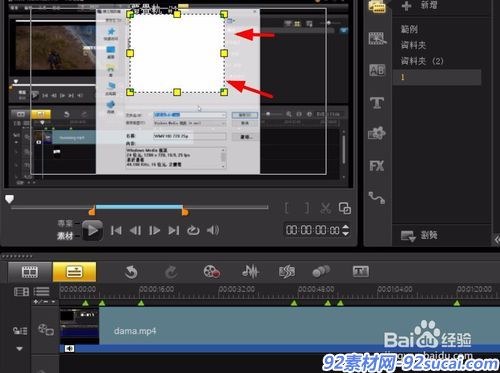Expand the track options down arrow
500x373 pixels.
(x=20, y=349)
